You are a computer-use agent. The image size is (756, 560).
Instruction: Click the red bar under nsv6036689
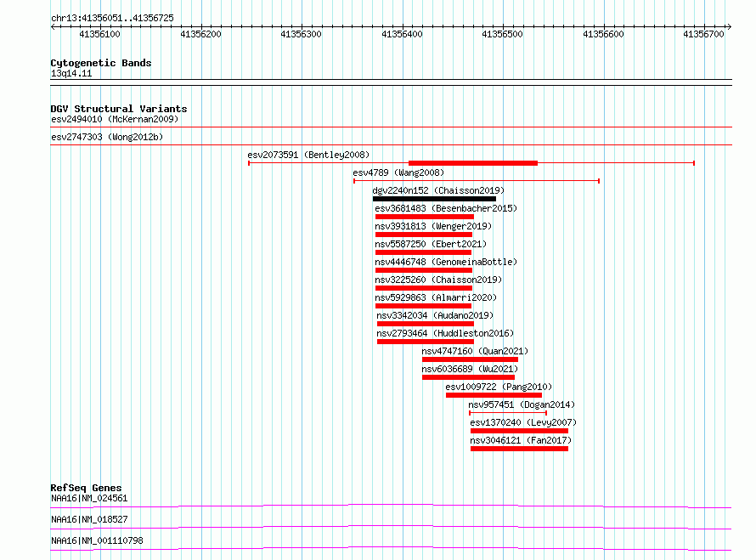(x=468, y=377)
